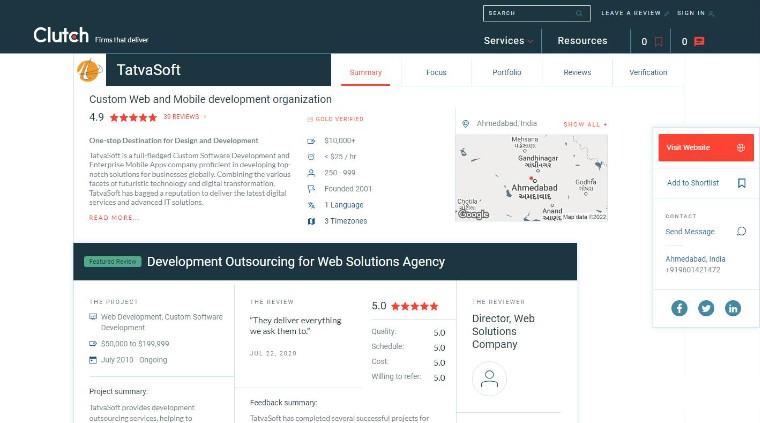Click the JUL 22, 2020 review date
This screenshot has width=760, height=423.
click(x=273, y=353)
